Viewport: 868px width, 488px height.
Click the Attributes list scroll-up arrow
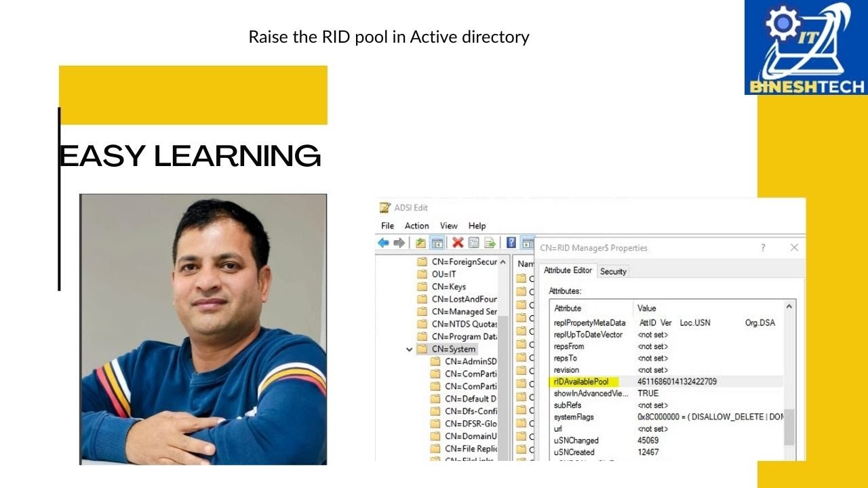click(789, 307)
